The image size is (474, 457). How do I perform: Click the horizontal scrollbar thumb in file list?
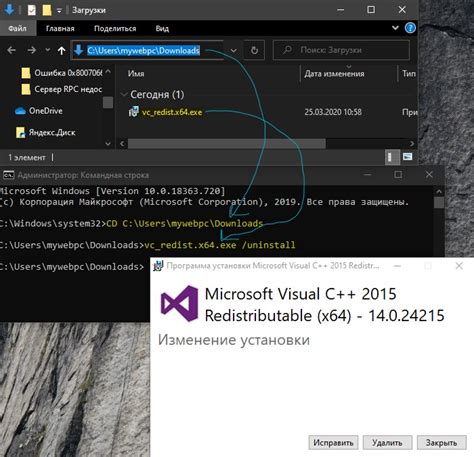227,144
